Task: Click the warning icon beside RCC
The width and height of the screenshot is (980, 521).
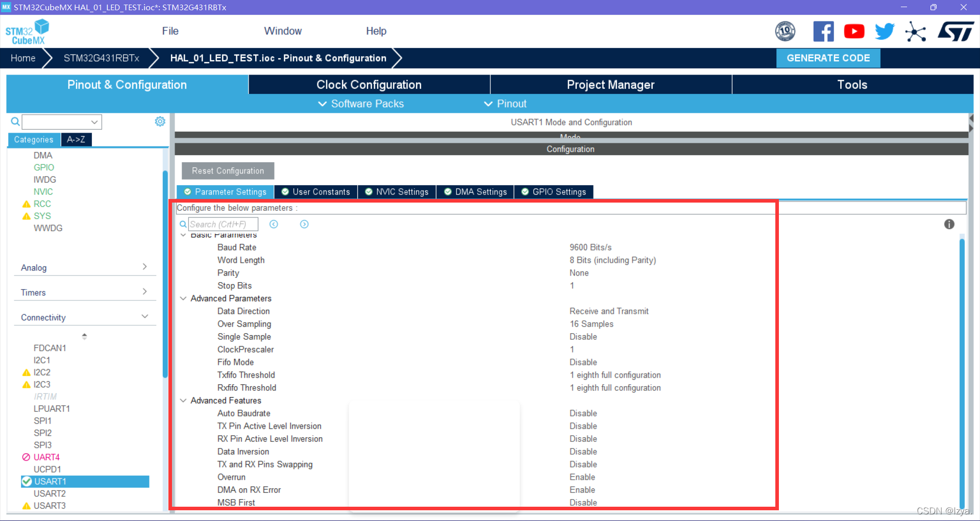Action: point(27,204)
